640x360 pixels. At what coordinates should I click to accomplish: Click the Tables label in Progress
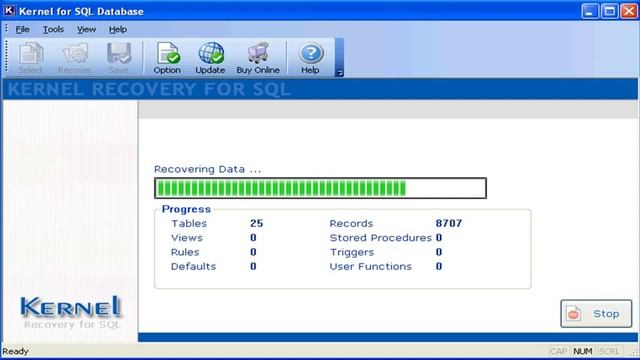pos(189,223)
